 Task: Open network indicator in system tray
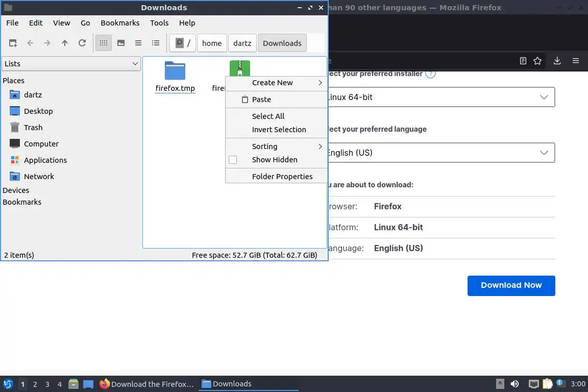tap(533, 384)
